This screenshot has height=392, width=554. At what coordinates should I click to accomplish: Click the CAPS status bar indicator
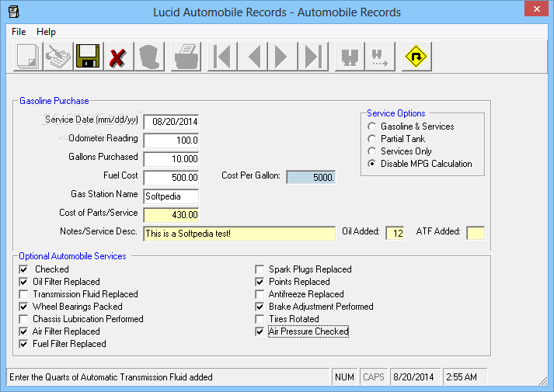[374, 377]
